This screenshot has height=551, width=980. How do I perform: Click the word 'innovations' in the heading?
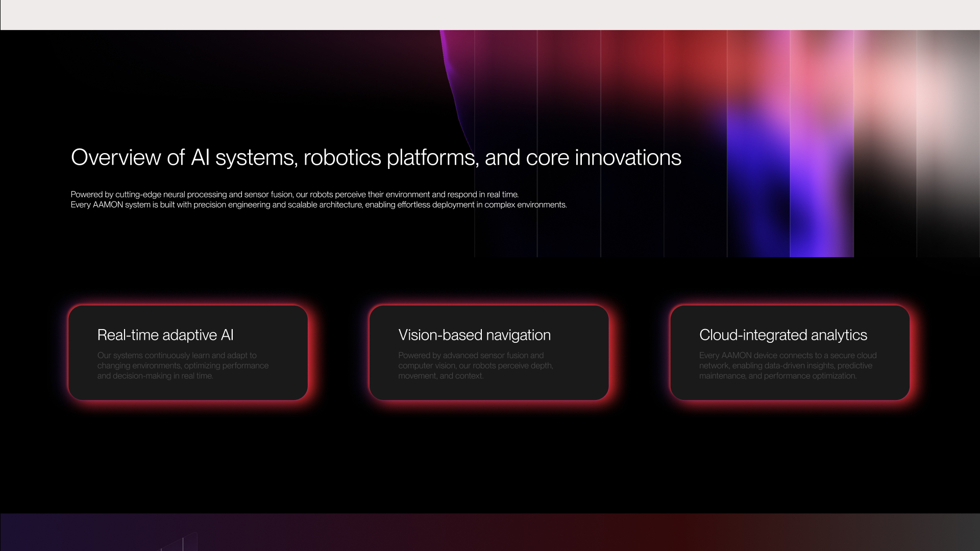click(x=628, y=157)
